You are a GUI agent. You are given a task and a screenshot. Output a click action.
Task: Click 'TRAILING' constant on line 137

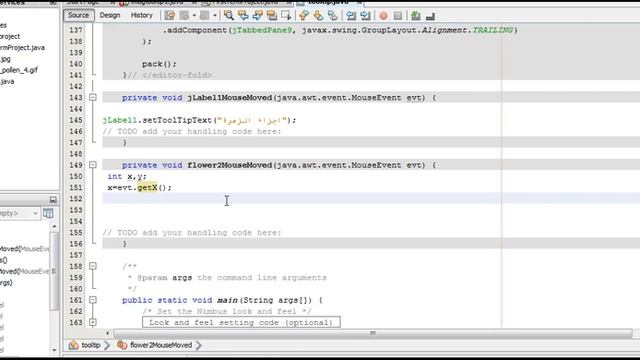coord(493,30)
